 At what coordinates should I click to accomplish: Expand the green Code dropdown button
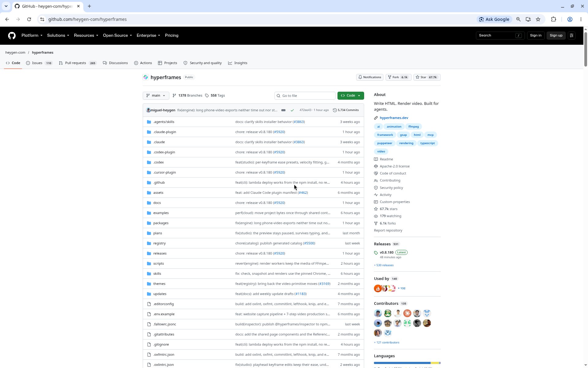[x=351, y=96]
